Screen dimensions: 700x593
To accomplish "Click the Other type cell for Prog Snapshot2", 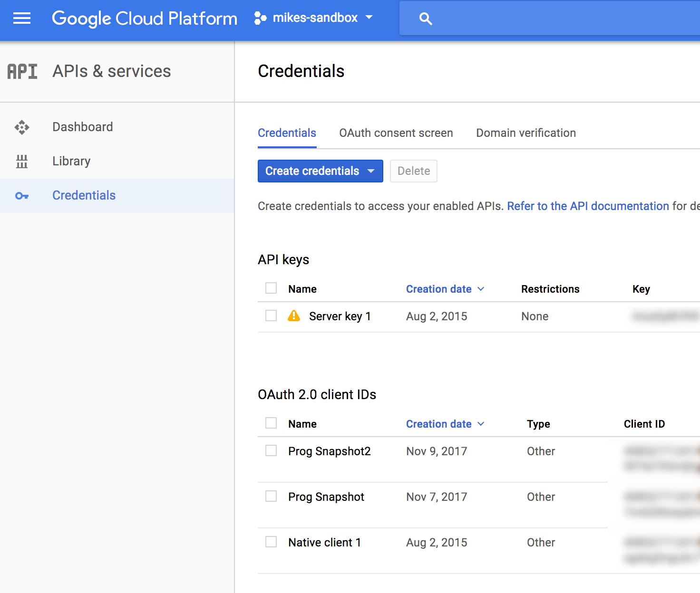I will [x=541, y=451].
